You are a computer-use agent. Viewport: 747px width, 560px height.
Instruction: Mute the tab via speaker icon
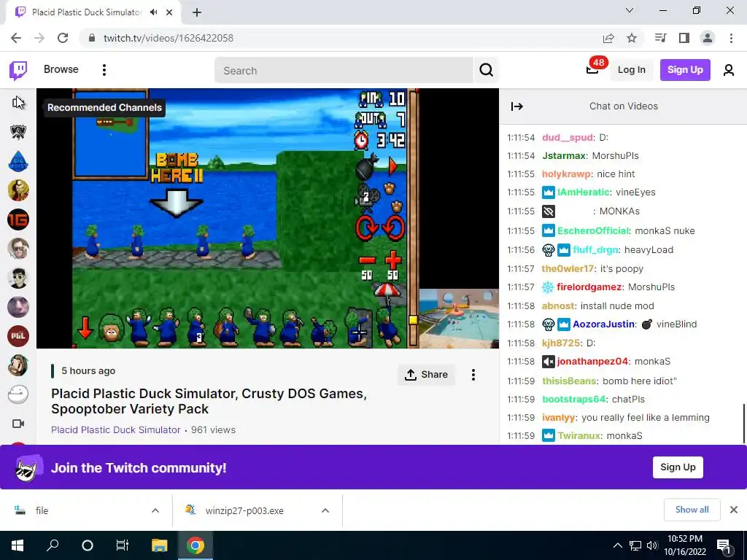154,12
